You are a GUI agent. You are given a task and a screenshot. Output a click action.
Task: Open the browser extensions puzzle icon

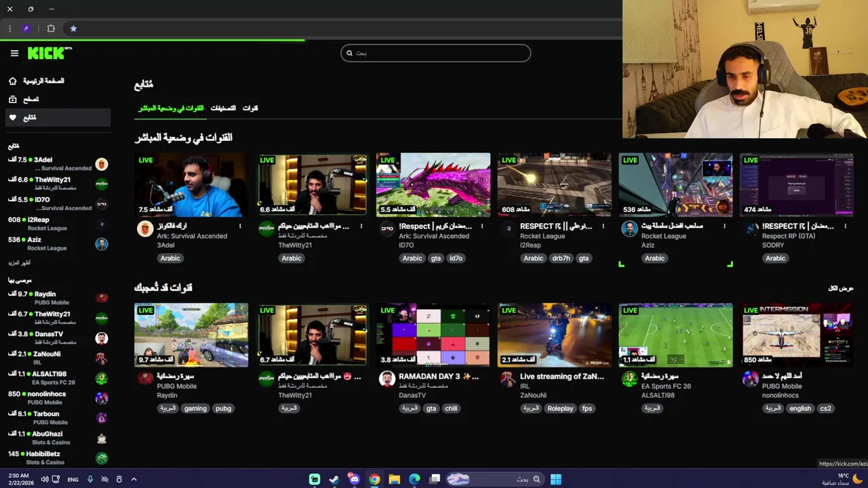click(x=51, y=28)
